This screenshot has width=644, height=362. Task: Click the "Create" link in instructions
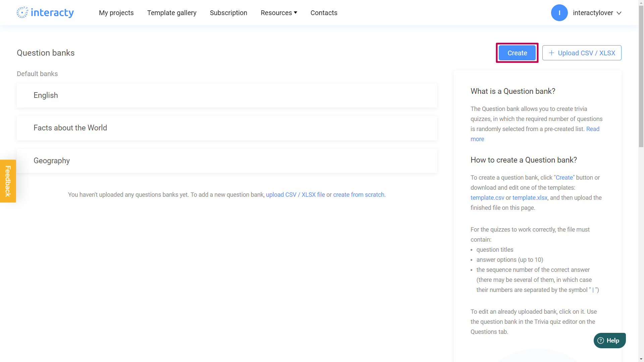(564, 178)
